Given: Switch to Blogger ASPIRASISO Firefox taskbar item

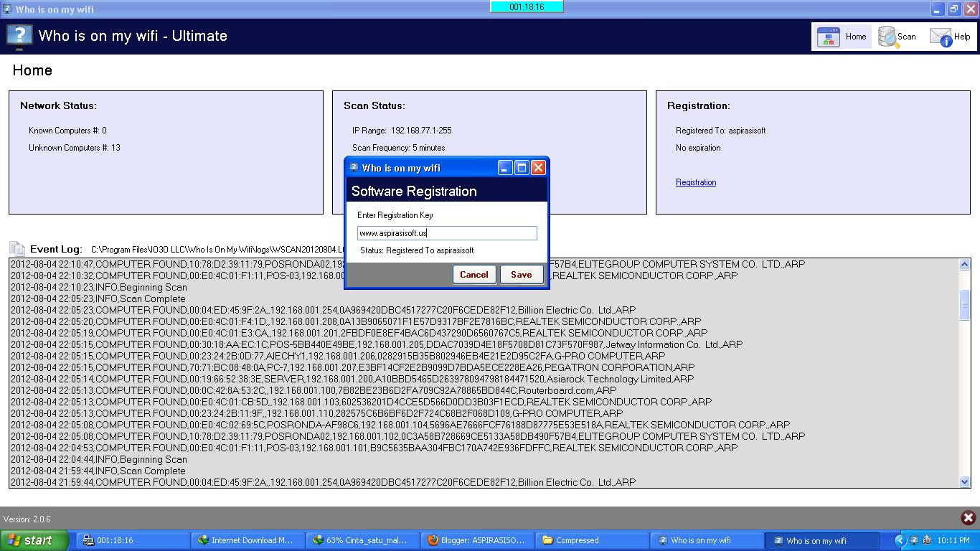Looking at the screenshot, I should click(476, 540).
